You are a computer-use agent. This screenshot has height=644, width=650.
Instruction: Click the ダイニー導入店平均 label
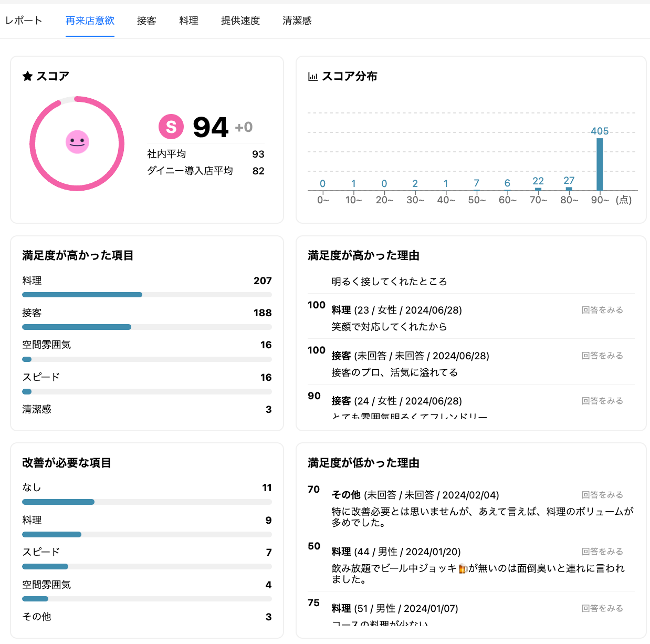pyautogui.click(x=190, y=171)
